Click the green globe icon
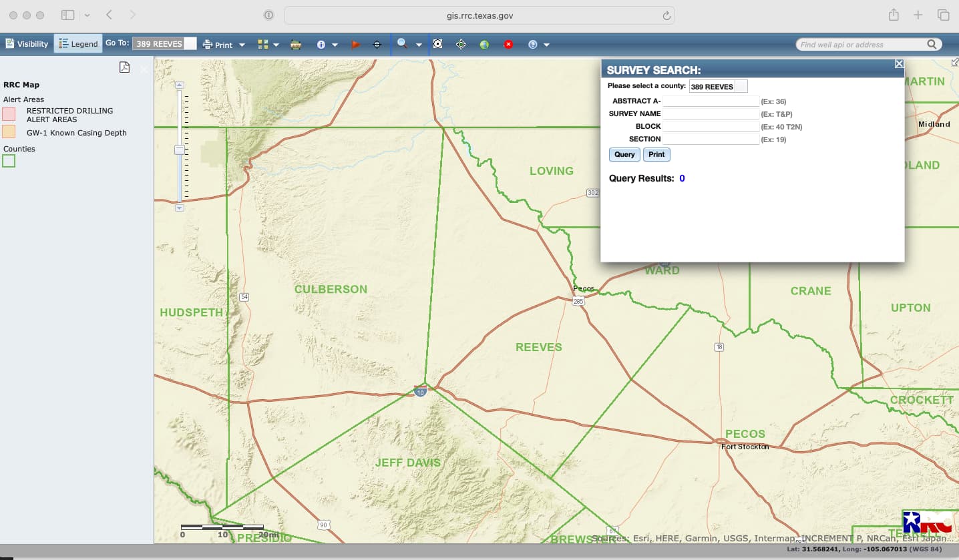Viewport: 959px width, 560px height. [484, 45]
